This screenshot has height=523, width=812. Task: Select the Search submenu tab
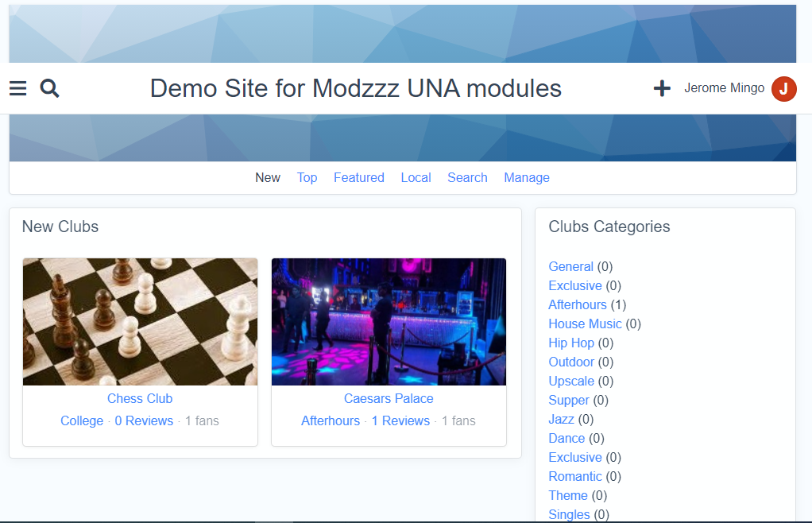point(467,177)
